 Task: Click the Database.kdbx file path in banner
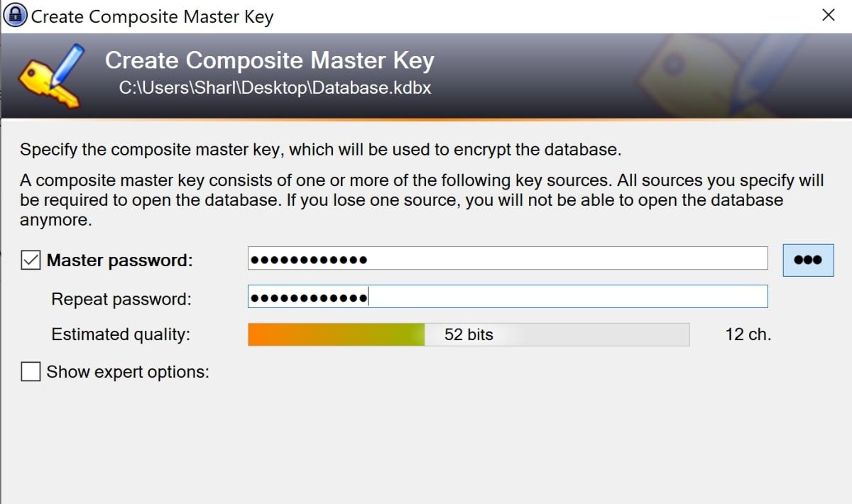(275, 88)
